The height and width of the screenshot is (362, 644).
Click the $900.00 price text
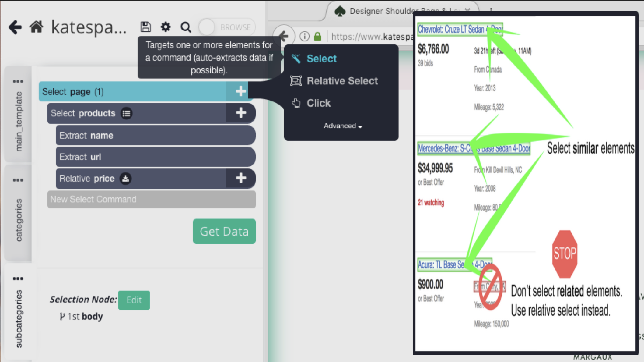[430, 284]
